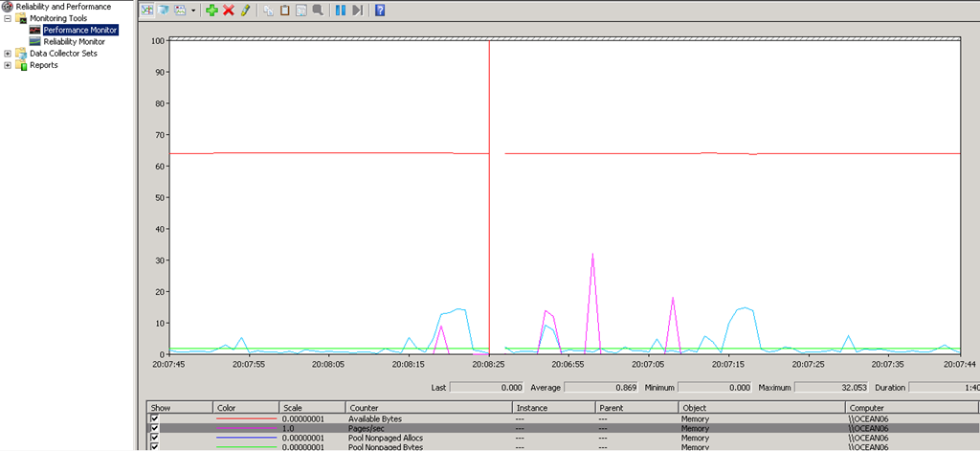Click the Update Data step-forward icon
980x451 pixels.
click(357, 10)
